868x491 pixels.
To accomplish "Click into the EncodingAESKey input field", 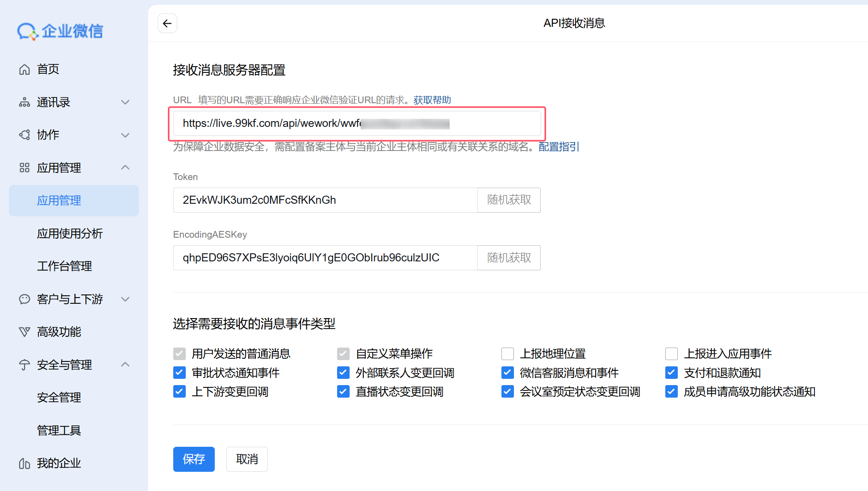I will click(325, 258).
